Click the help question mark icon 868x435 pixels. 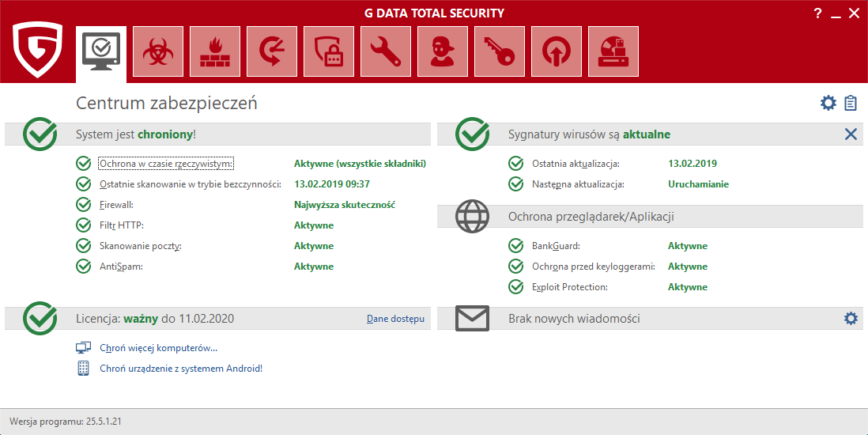817,14
